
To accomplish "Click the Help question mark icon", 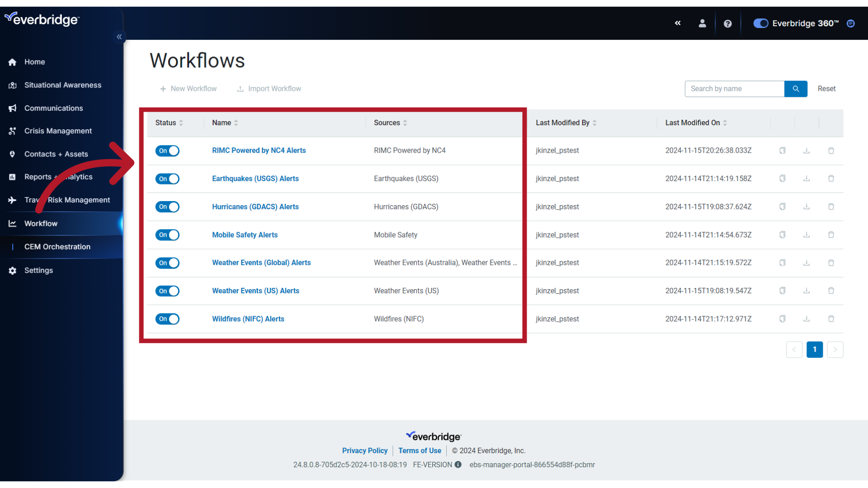I will [x=727, y=24].
